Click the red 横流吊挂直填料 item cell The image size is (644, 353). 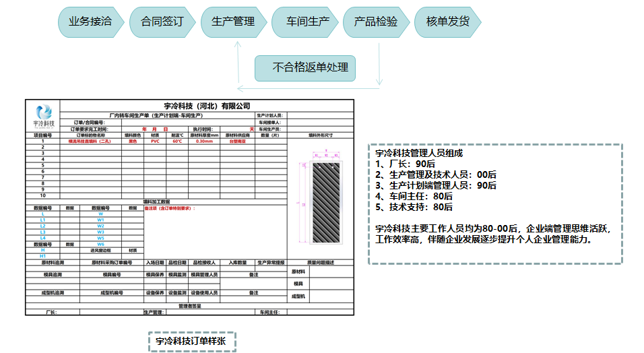[x=90, y=141]
